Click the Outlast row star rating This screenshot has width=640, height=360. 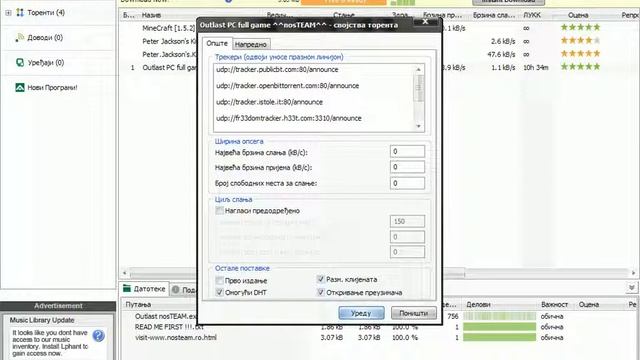coord(580,67)
